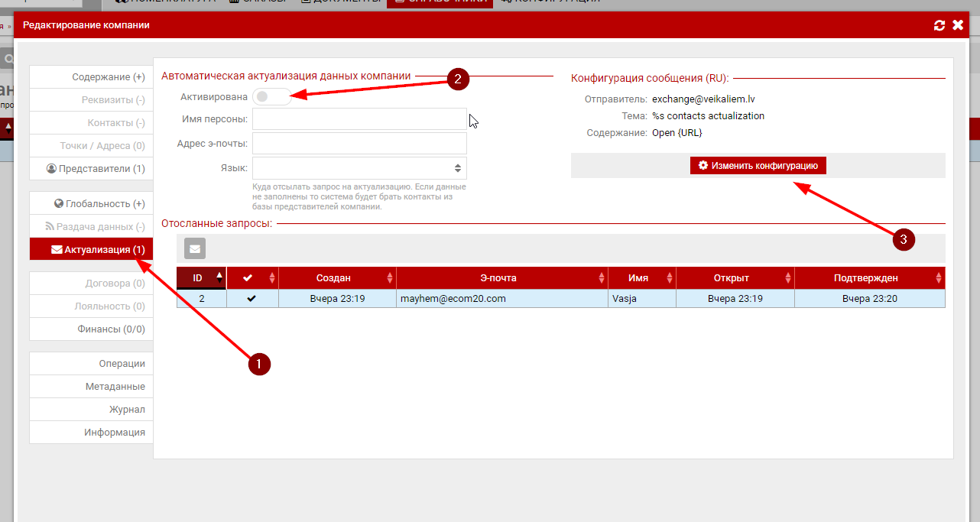Sort by the checkmark status column
This screenshot has height=522, width=980.
252,277
